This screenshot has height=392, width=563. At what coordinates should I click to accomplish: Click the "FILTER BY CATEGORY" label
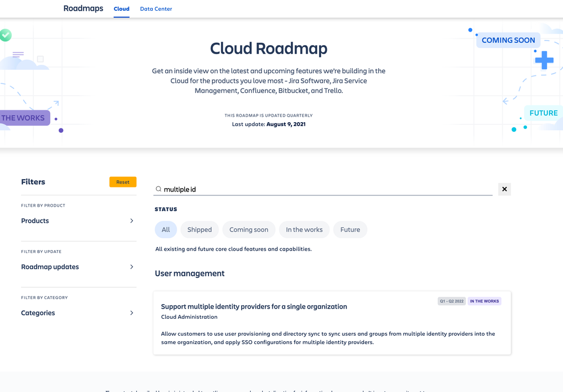[45, 297]
